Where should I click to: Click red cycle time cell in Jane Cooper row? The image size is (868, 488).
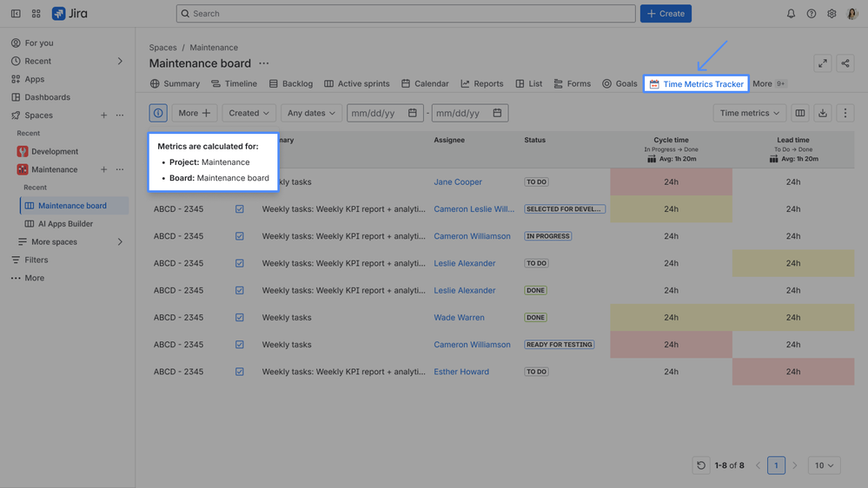click(671, 182)
